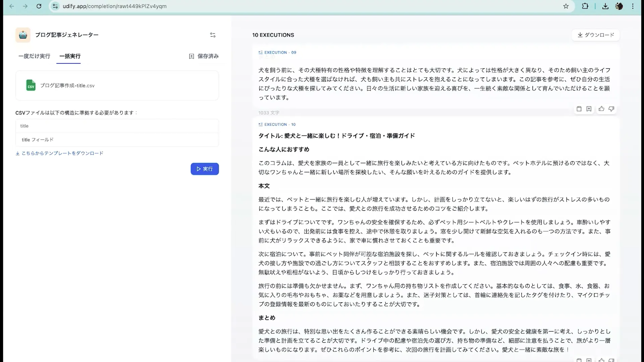
Task: Switch to the 一度だけ実行 tab
Action: coord(34,56)
